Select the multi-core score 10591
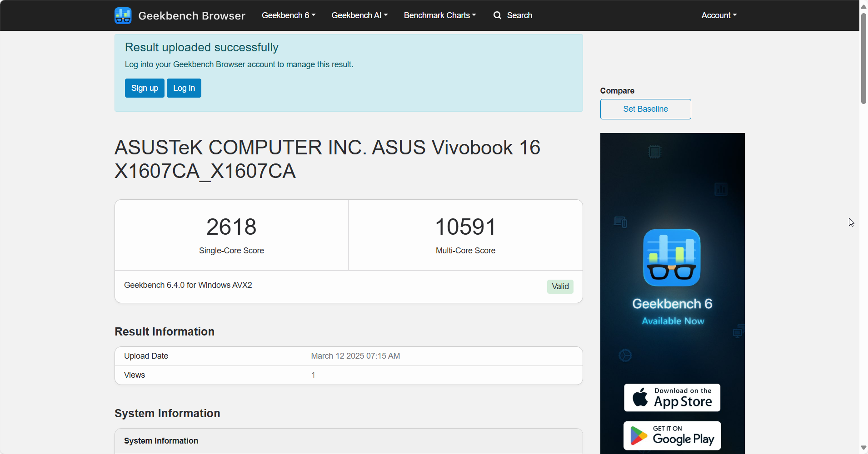Screen dimensions: 868x454 [x=465, y=227]
